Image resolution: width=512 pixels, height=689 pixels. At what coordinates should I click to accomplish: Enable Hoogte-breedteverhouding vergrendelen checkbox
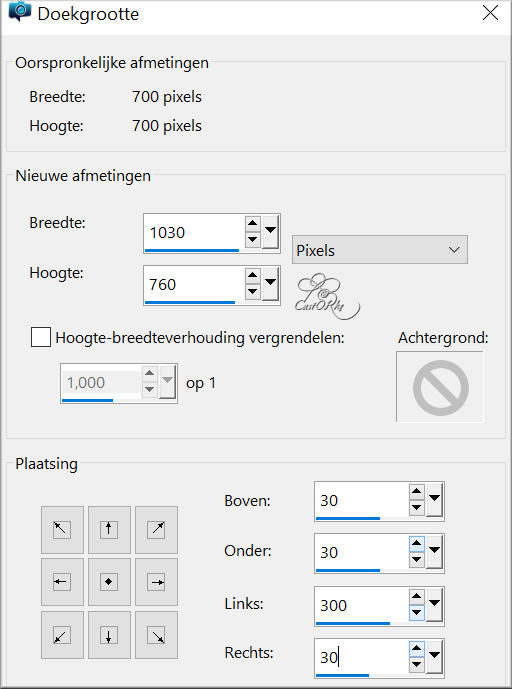pyautogui.click(x=41, y=337)
